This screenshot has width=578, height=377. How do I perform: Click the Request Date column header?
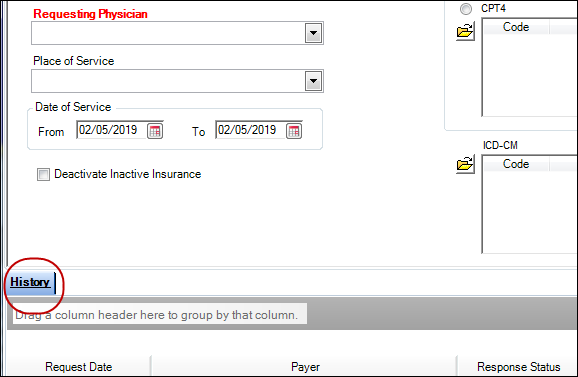(79, 367)
